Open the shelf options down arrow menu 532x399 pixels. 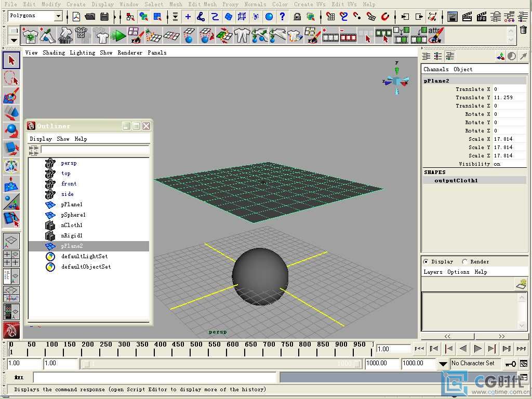[x=14, y=41]
